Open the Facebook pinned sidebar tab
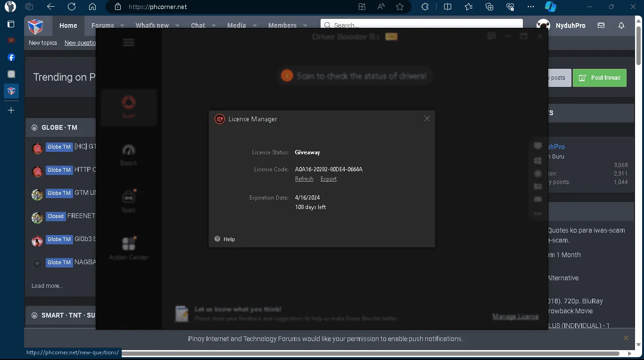 [x=11, y=57]
